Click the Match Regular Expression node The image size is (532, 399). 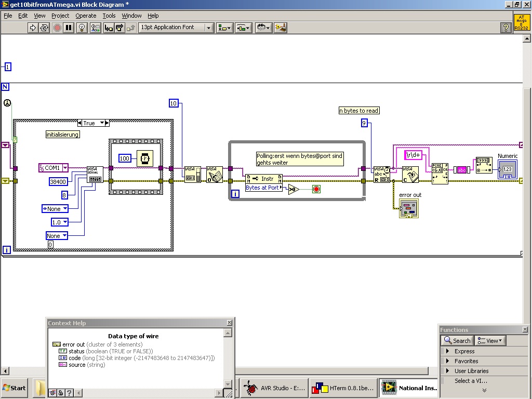tap(440, 174)
